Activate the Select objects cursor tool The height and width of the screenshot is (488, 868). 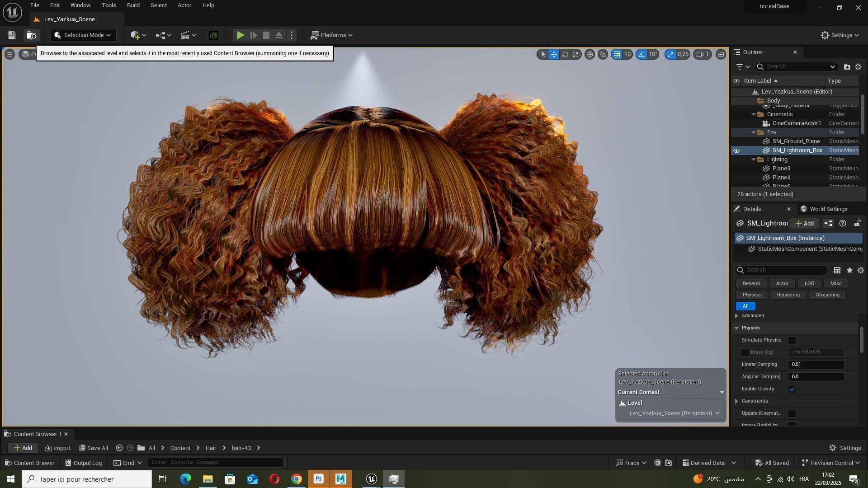pyautogui.click(x=543, y=54)
